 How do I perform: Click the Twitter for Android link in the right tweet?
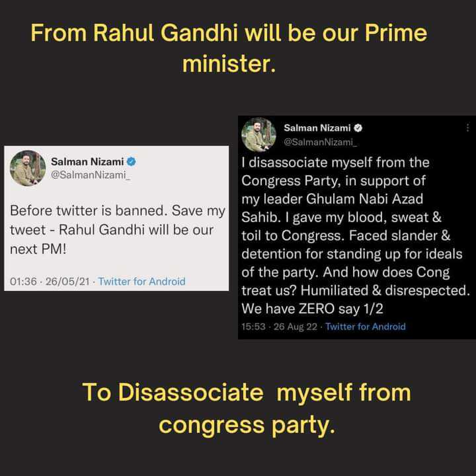pyautogui.click(x=366, y=327)
